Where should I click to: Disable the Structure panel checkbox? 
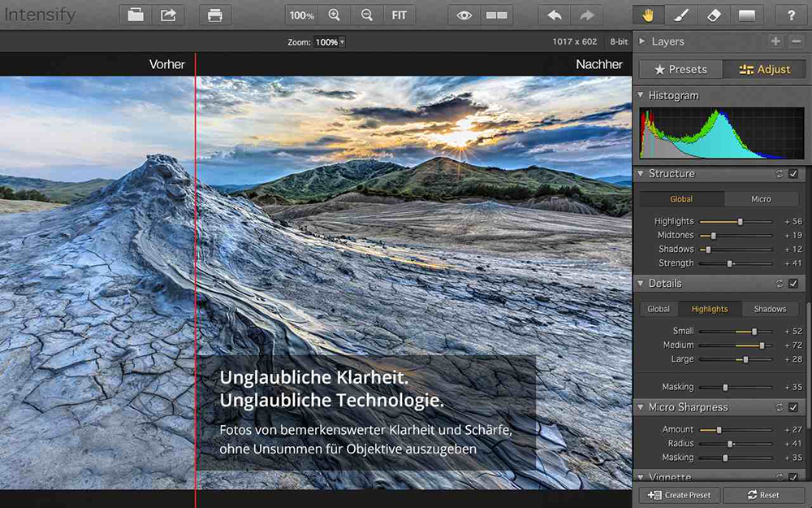tap(793, 174)
